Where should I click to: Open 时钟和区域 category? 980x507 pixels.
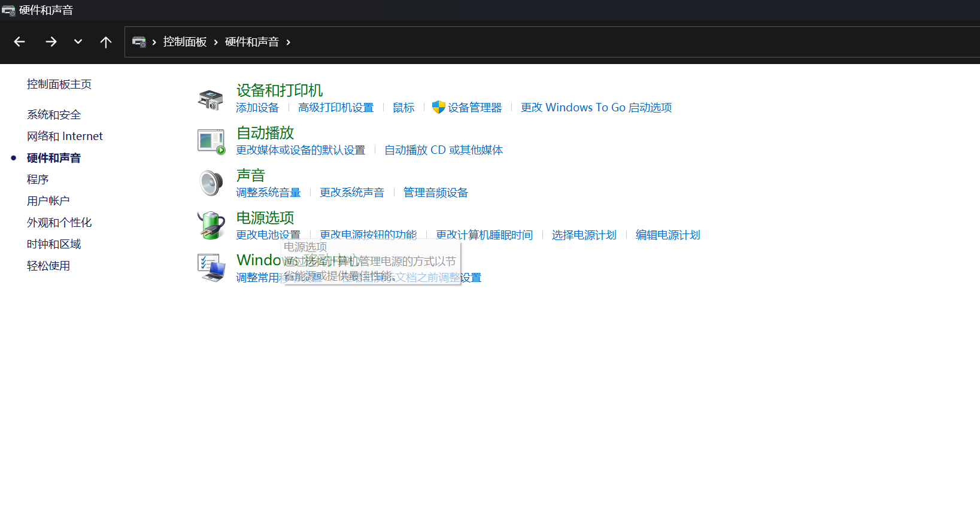[x=54, y=244]
